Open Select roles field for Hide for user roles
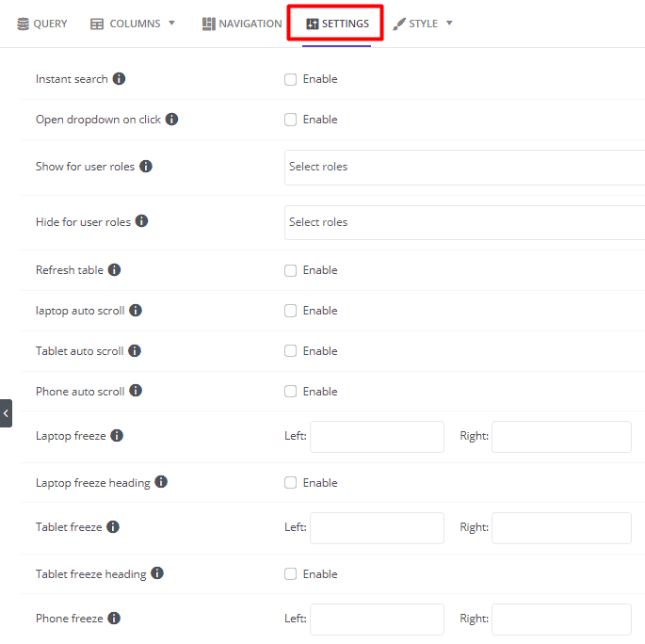 (465, 222)
